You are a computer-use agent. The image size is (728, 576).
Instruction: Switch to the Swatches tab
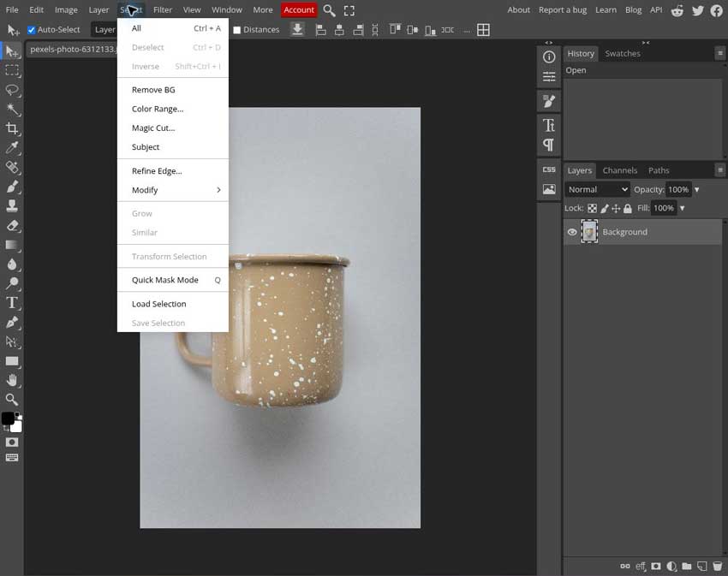622,53
